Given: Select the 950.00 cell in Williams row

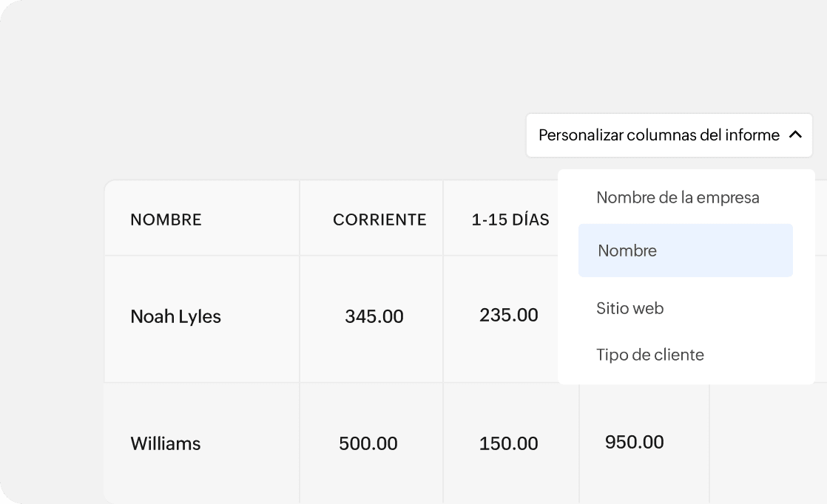Looking at the screenshot, I should pyautogui.click(x=635, y=442).
